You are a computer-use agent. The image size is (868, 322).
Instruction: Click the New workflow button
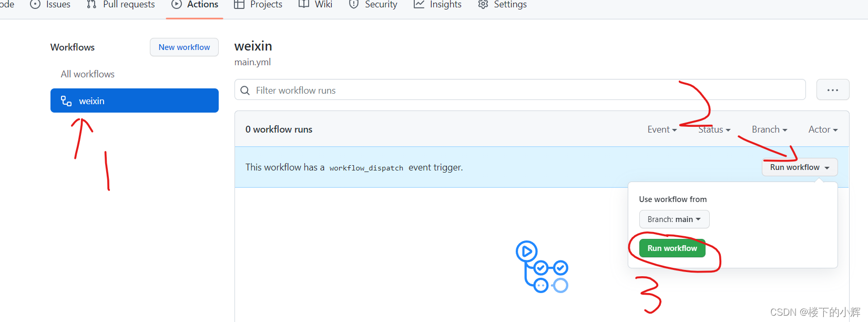184,47
